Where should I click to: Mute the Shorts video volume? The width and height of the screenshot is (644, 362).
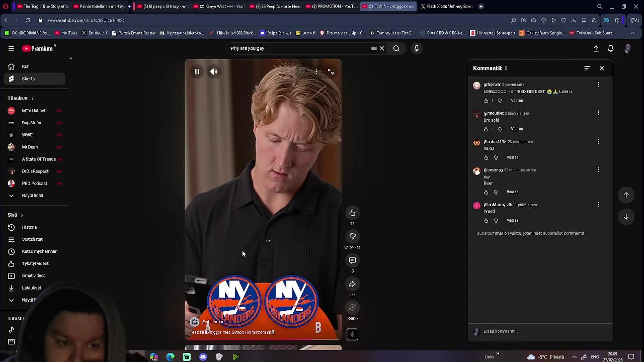pyautogui.click(x=214, y=72)
